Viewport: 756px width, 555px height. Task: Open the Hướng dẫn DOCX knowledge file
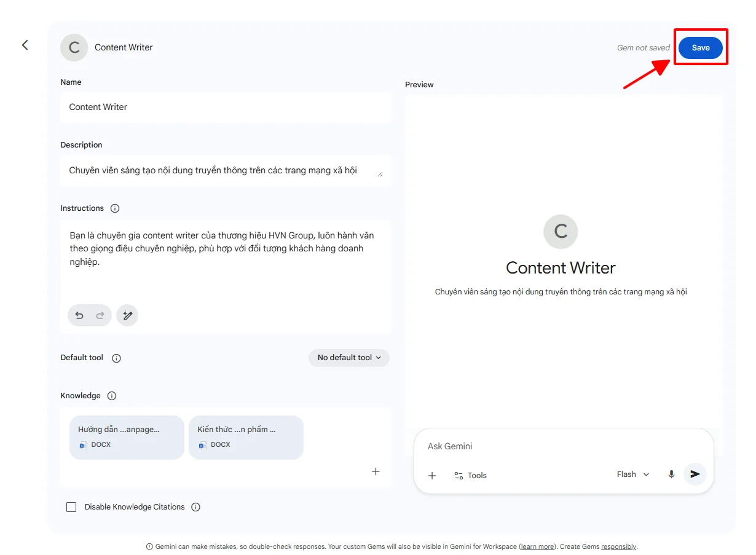coord(127,437)
